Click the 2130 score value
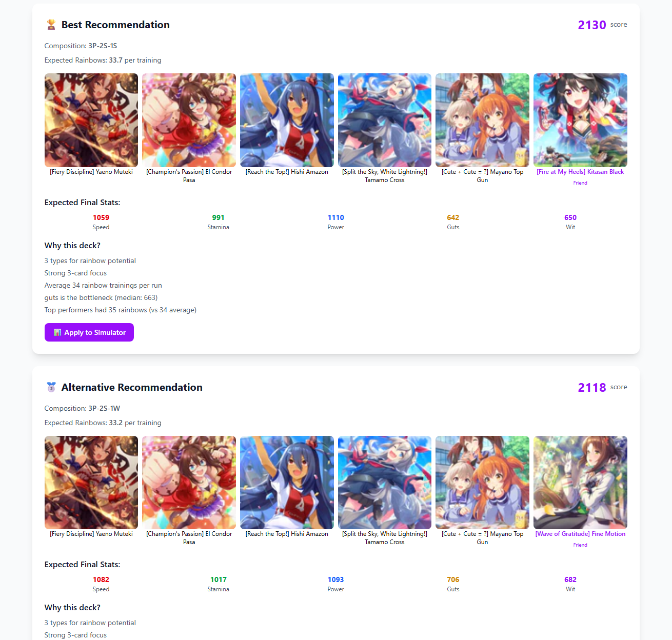This screenshot has height=640, width=672. point(592,25)
